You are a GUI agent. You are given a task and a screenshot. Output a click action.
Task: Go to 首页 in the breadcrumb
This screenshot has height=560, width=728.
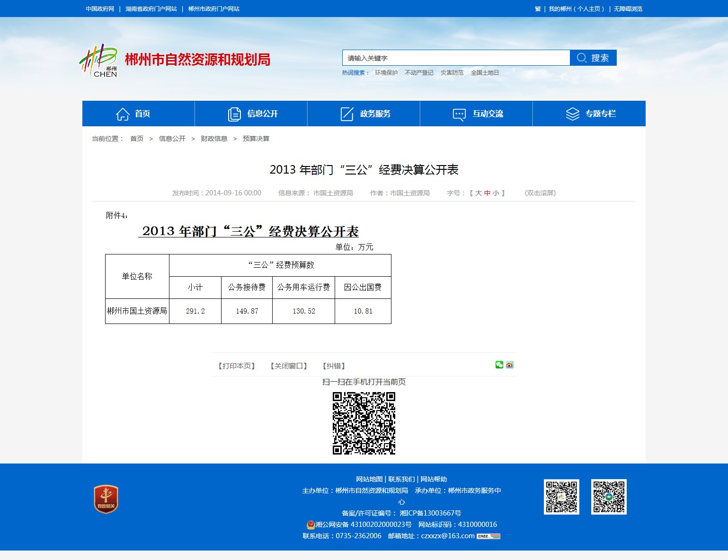point(137,139)
